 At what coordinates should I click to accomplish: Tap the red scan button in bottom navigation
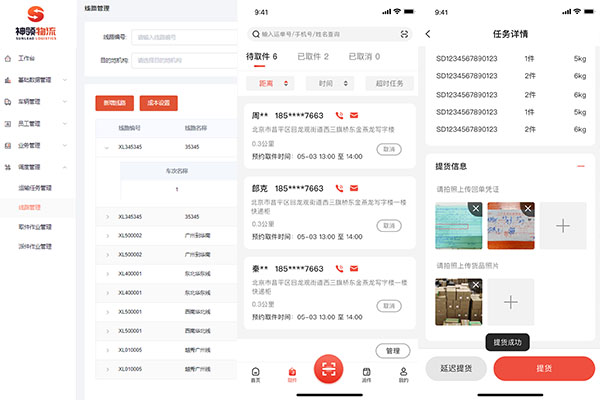[x=328, y=369]
